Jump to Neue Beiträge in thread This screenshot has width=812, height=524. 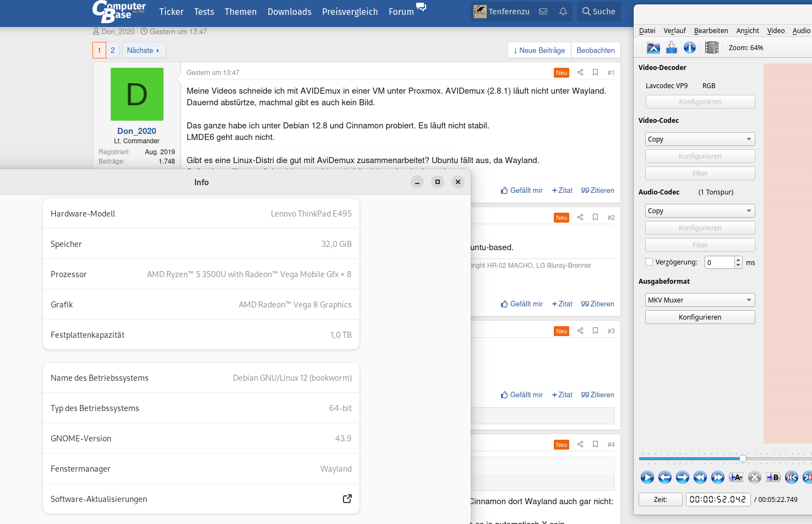(539, 50)
